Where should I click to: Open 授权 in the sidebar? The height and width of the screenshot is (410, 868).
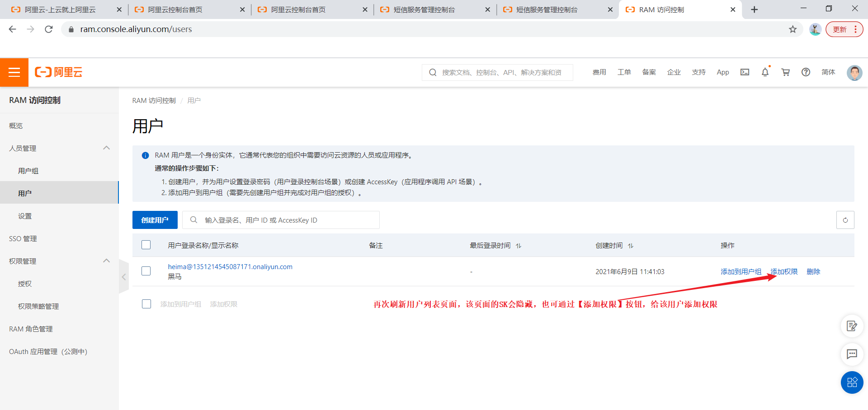point(25,284)
